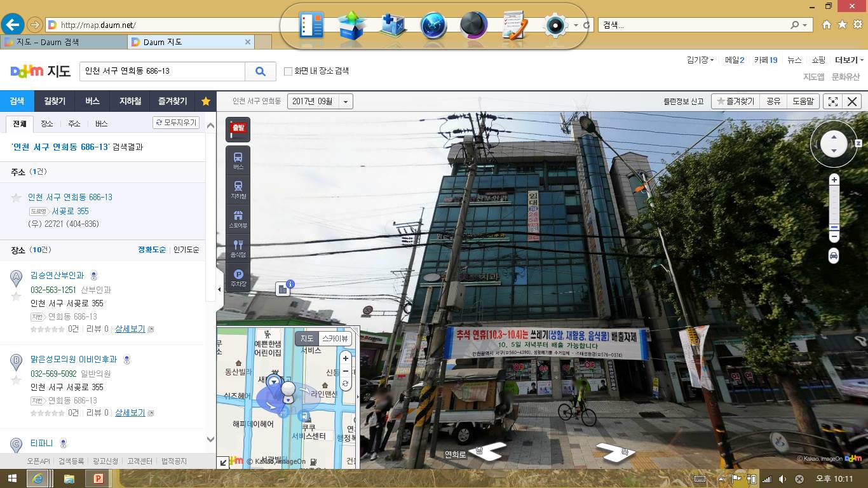868x488 pixels.
Task: Open the Windows Start menu
Action: [12, 478]
